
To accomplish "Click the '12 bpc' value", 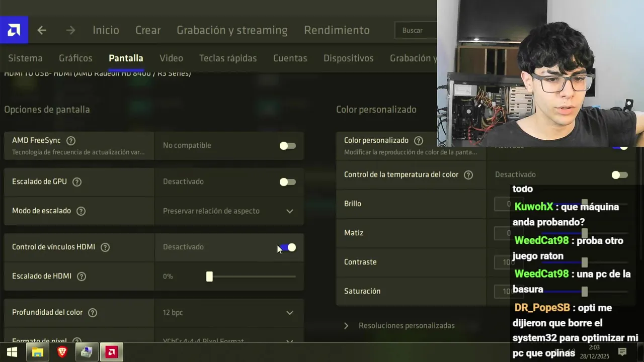I will pos(173,313).
